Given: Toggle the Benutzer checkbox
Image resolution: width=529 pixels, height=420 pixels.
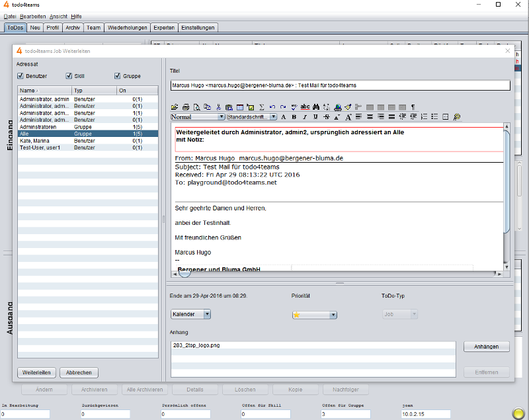Looking at the screenshot, I should (x=20, y=76).
